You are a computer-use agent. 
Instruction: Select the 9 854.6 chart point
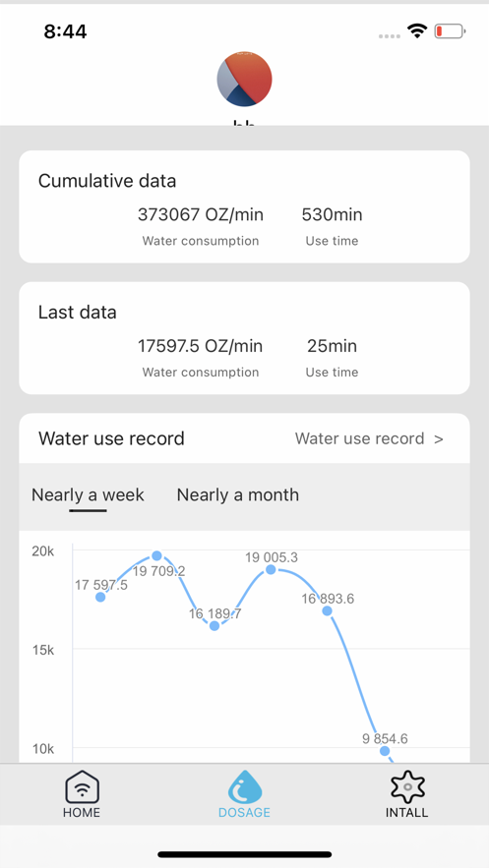[x=385, y=751]
